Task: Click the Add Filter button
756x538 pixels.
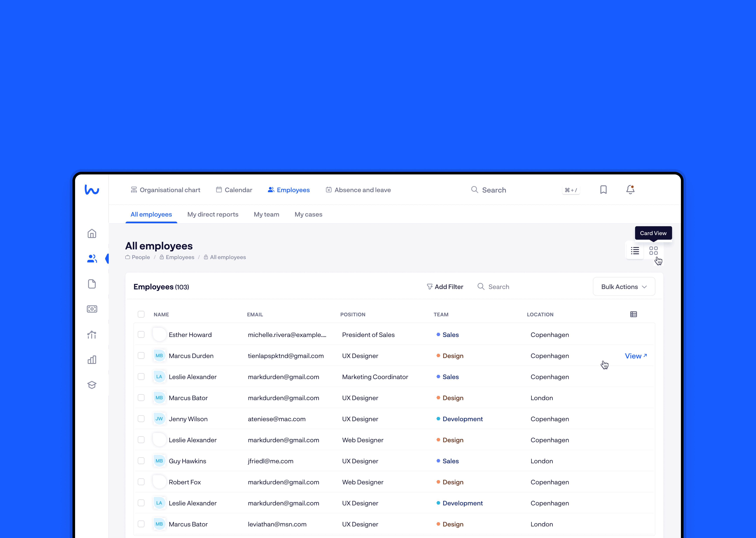Action: point(445,287)
